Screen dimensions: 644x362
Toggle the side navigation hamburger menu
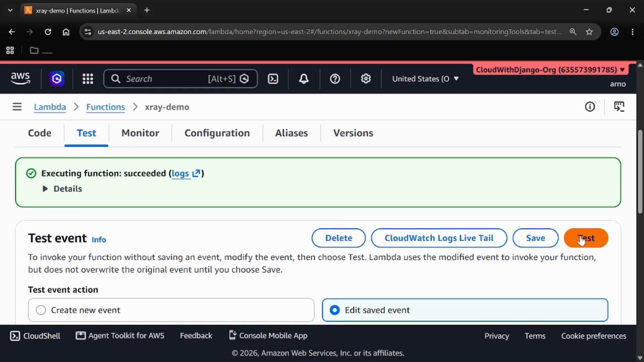17,107
